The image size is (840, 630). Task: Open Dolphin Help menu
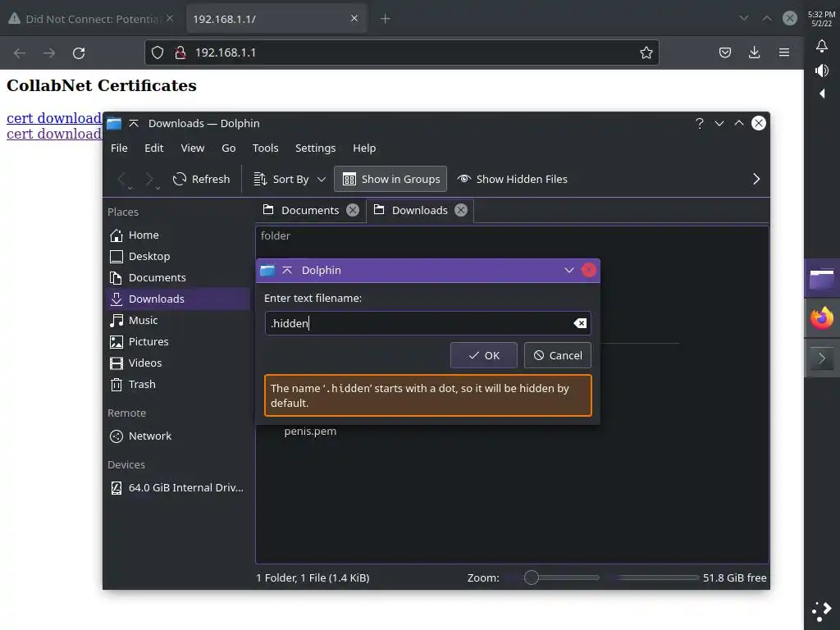click(x=364, y=148)
